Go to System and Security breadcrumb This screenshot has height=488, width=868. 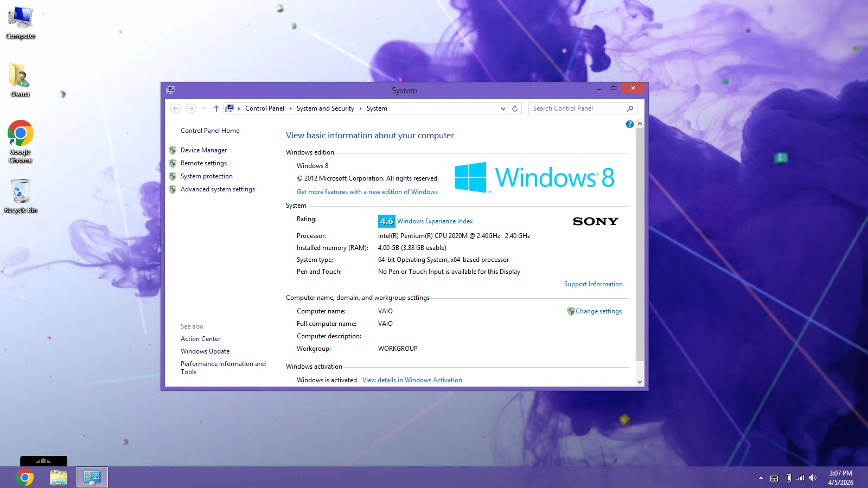tap(325, 108)
